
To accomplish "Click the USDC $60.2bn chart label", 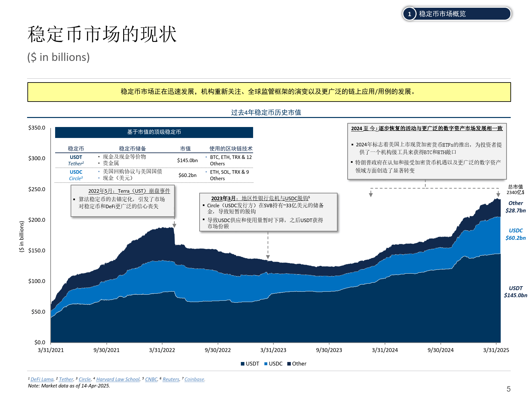I will tap(516, 234).
